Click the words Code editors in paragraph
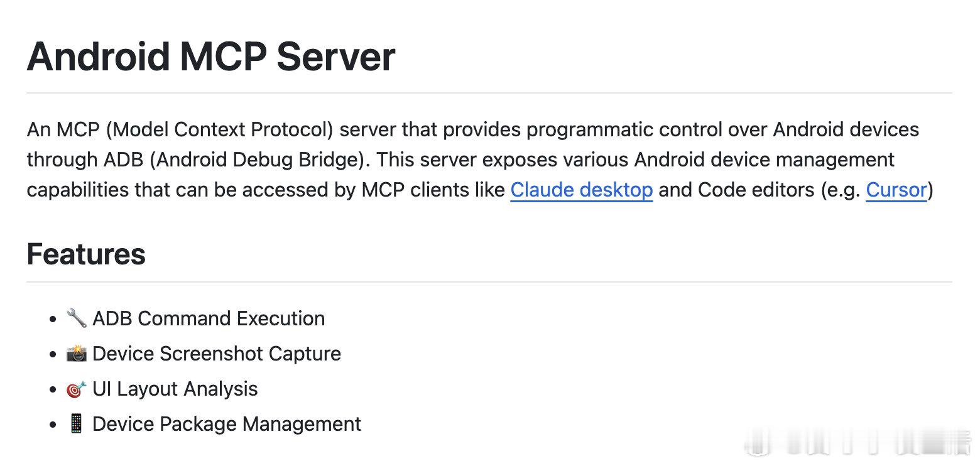Image resolution: width=980 pixels, height=466 pixels. click(756, 190)
